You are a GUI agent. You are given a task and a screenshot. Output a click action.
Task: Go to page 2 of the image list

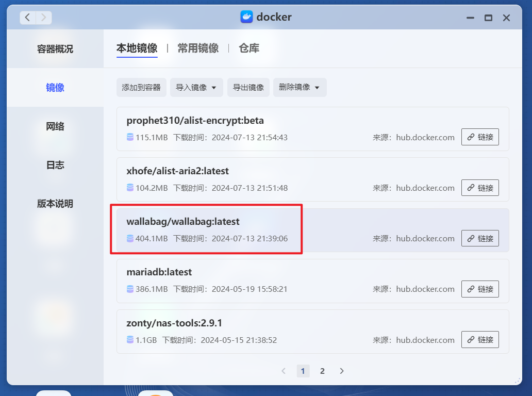point(322,371)
